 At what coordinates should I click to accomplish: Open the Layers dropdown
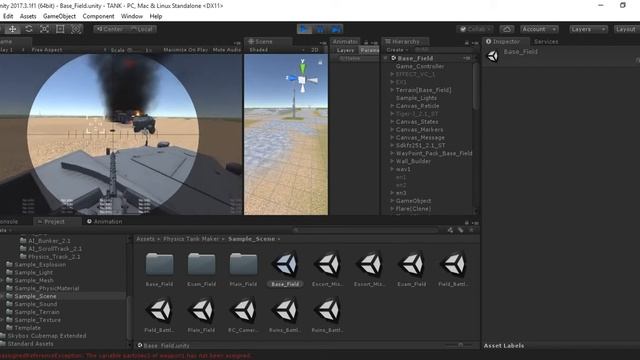point(588,29)
